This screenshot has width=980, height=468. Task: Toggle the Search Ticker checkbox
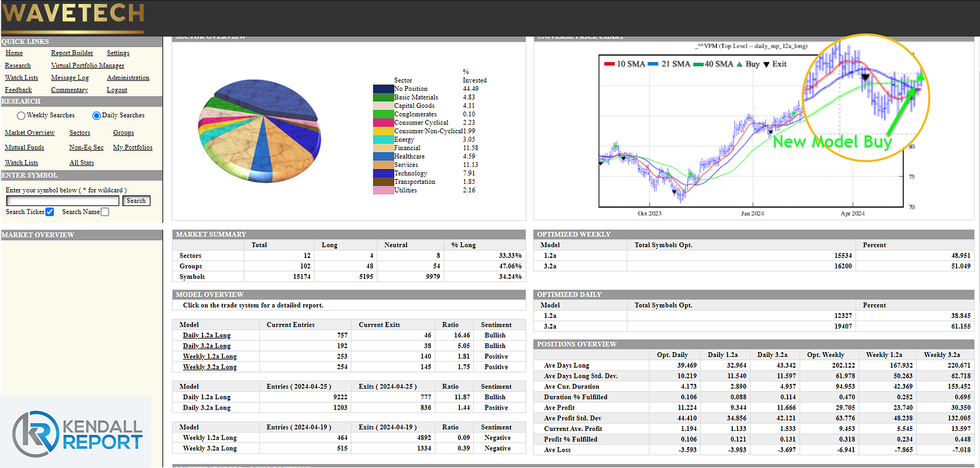[49, 212]
